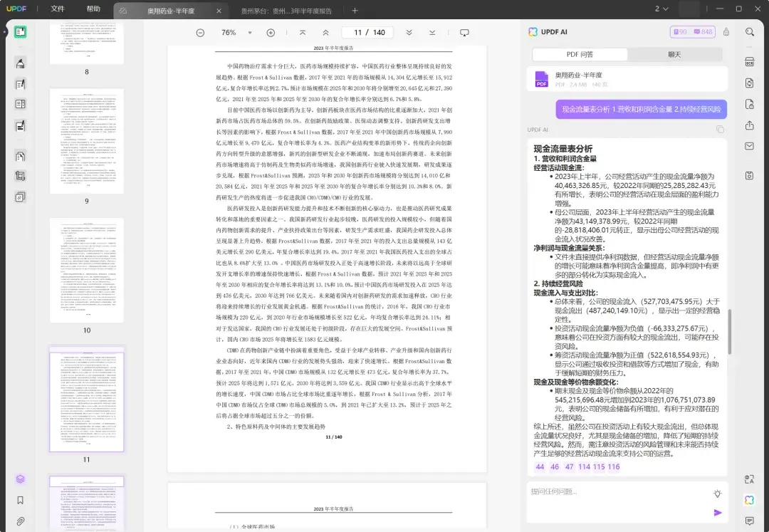Switch to the 奥翔药业-半年度 tab
The image size is (769, 532).
coord(170,11)
